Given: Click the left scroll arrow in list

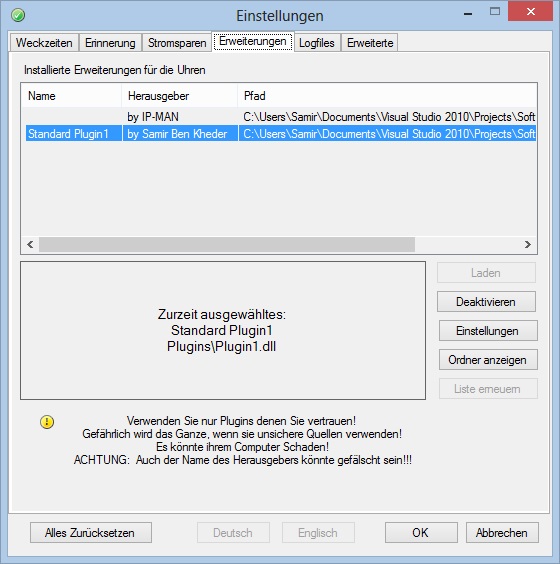Looking at the screenshot, I should point(31,245).
